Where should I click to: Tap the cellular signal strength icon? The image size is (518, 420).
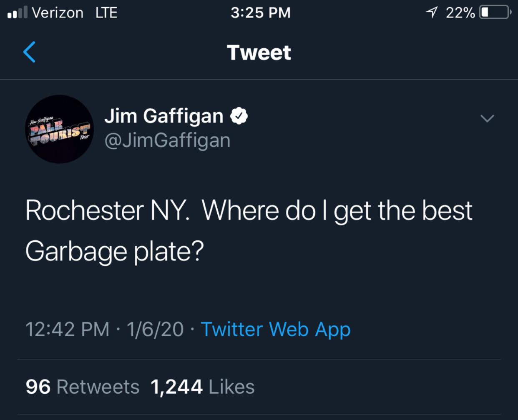(x=17, y=12)
